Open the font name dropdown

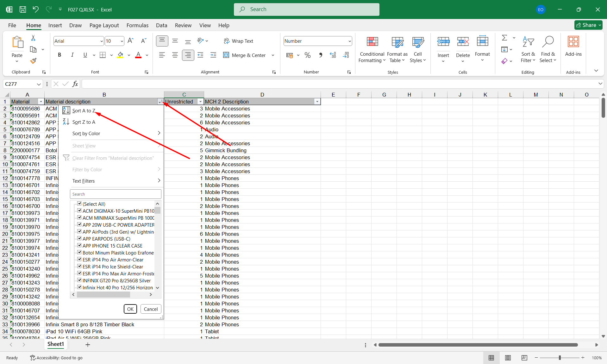coord(101,41)
